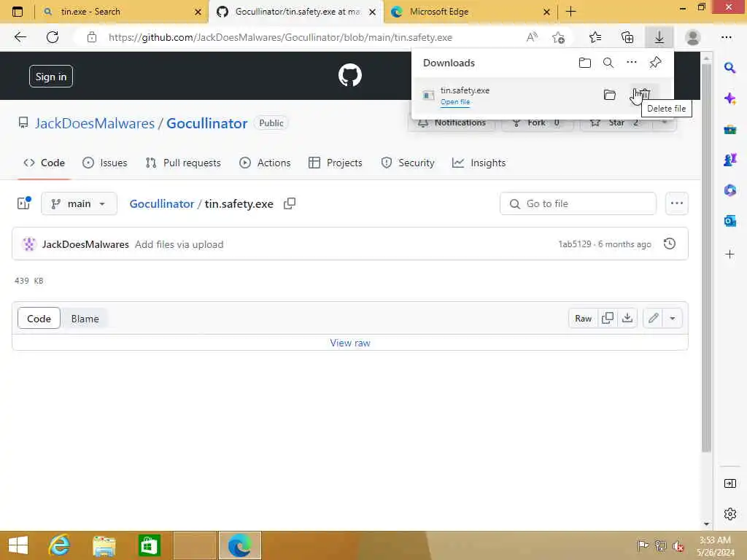Switch to the Pull requests tab

point(183,163)
